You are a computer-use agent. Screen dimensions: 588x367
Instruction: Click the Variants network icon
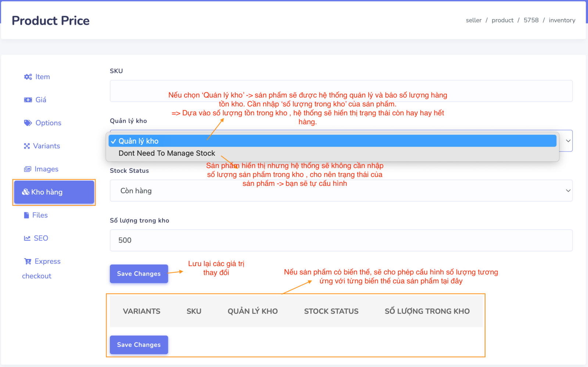coord(27,146)
